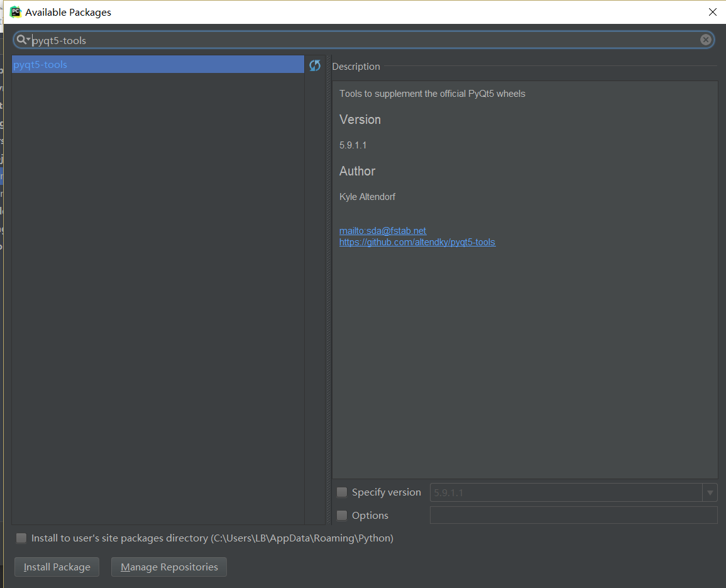726x588 pixels.
Task: Open Manage Repositories
Action: click(169, 567)
